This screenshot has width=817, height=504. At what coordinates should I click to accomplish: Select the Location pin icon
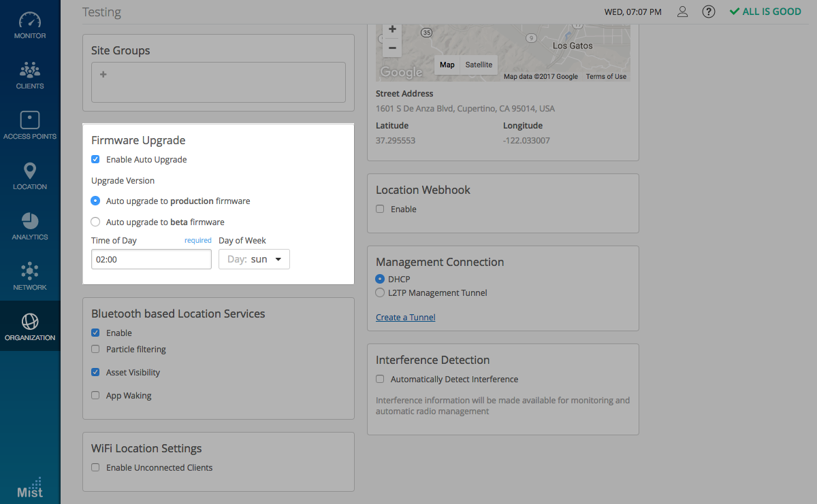tap(30, 171)
